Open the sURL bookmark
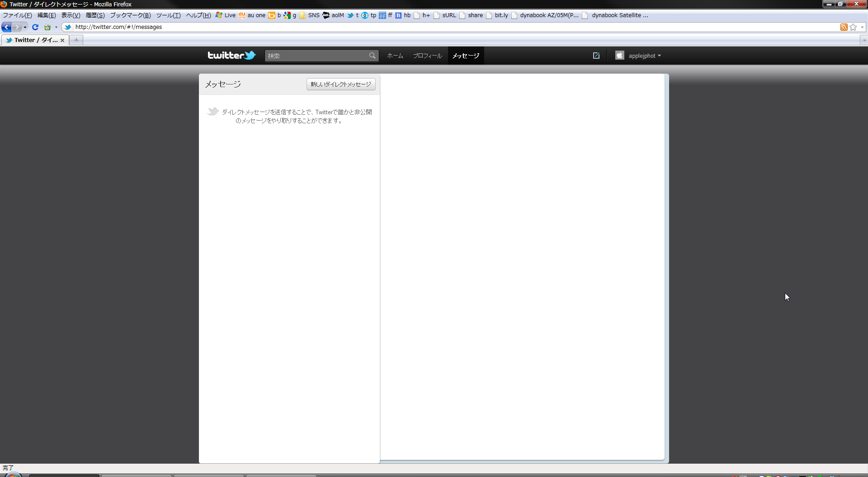This screenshot has width=868, height=477. pyautogui.click(x=445, y=15)
